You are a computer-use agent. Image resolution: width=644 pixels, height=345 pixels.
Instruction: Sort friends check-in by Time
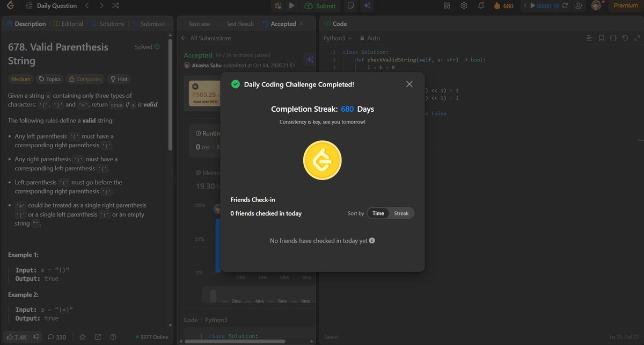tap(378, 213)
